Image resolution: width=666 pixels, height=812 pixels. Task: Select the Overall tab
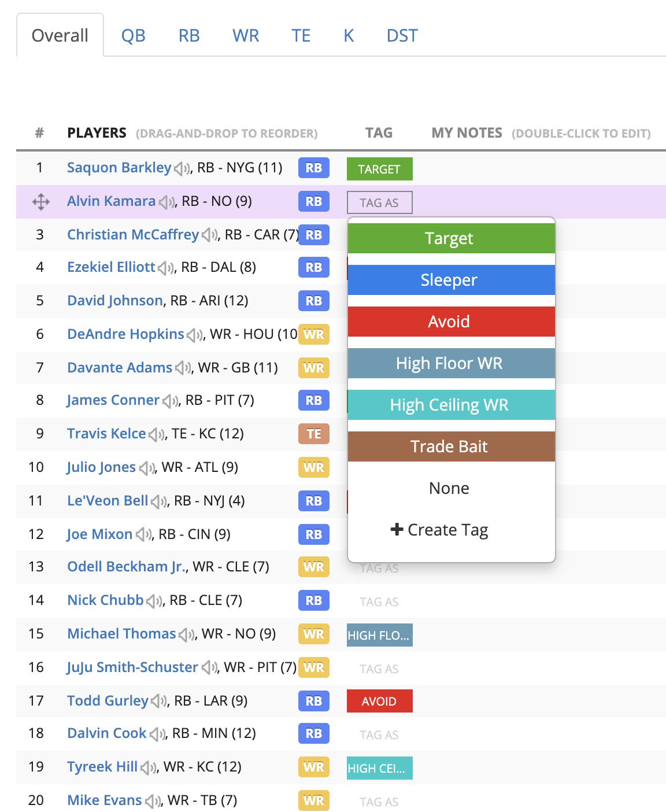pos(60,35)
